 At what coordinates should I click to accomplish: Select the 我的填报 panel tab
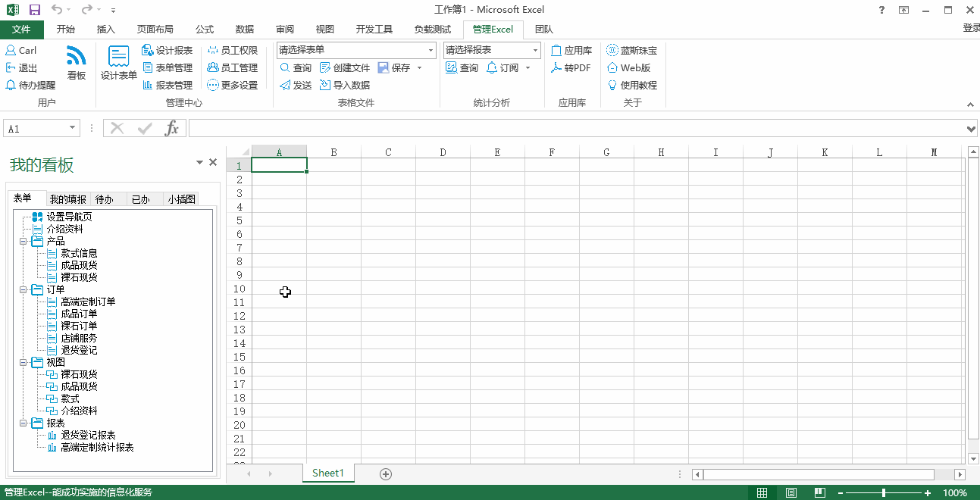click(67, 199)
